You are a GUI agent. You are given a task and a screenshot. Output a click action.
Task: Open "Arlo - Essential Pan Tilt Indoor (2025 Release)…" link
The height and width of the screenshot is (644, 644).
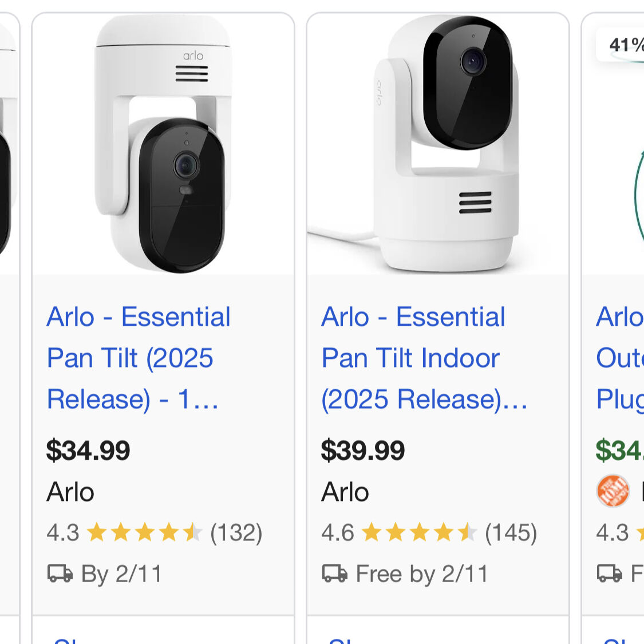pos(424,358)
